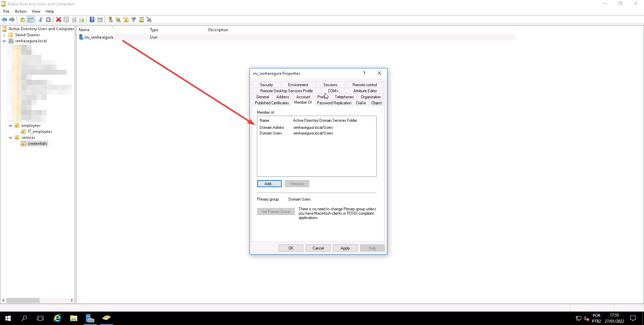
Task: Click Active Directory Domain Services Folder column header
Action: [x=333, y=120]
